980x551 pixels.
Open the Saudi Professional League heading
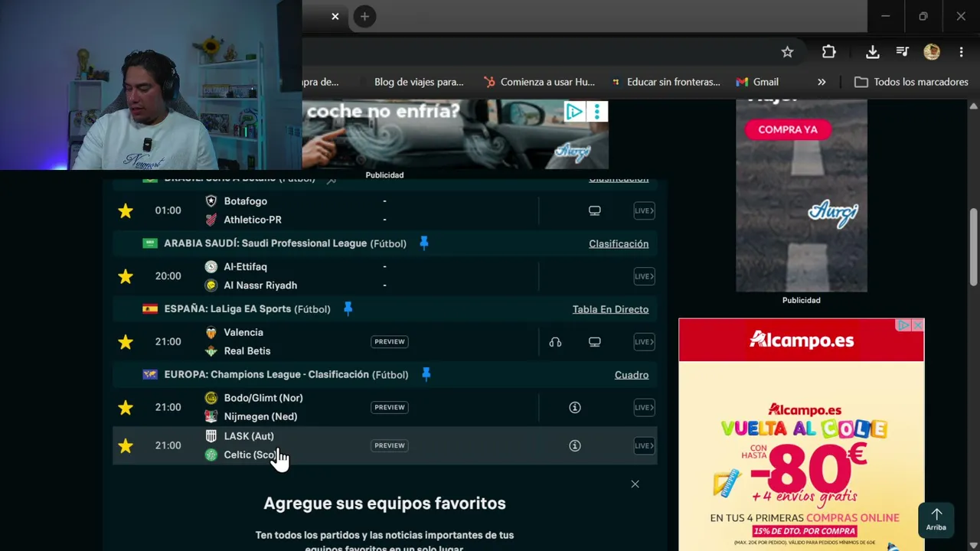click(x=266, y=243)
